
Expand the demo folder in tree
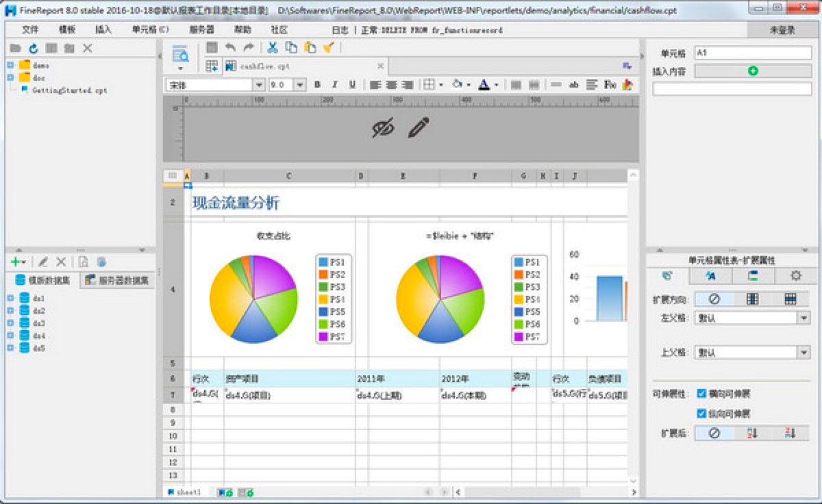tap(10, 65)
